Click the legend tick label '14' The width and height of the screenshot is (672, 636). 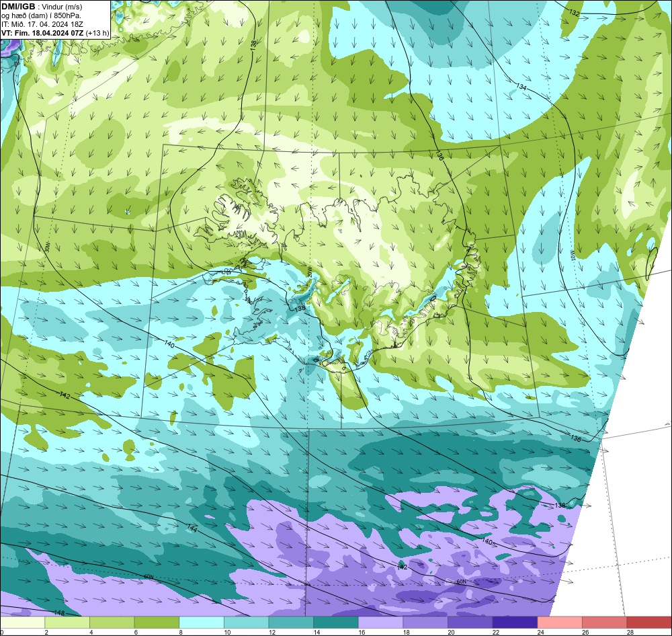[317, 632]
